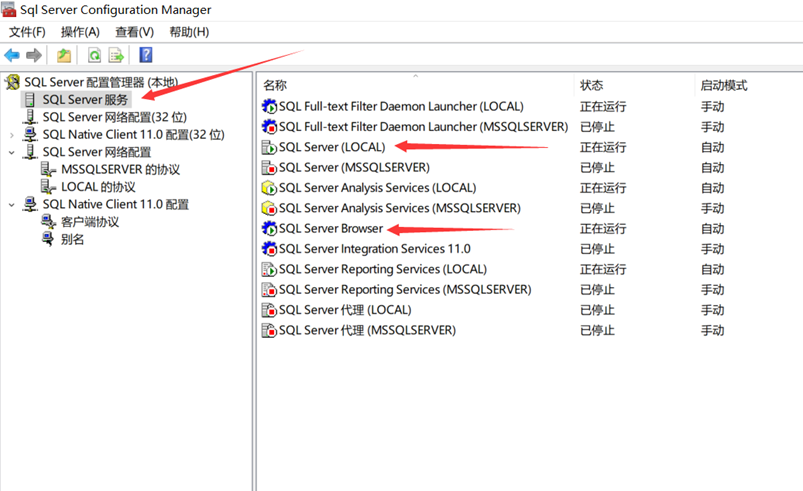This screenshot has width=803, height=491.
Task: Click icon beside 客户端协议
Action: 48,221
